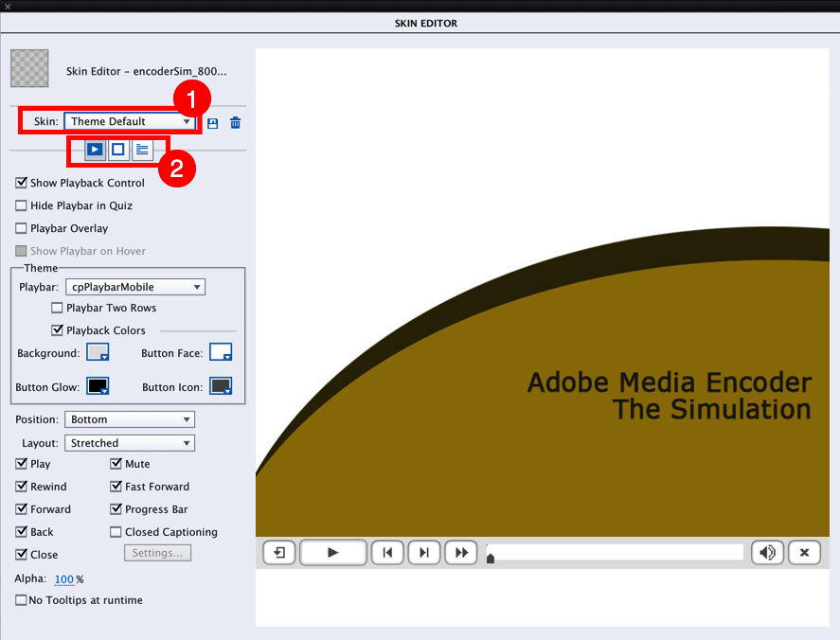The height and width of the screenshot is (640, 840).
Task: Click the mute speaker icon in playbar
Action: pyautogui.click(x=768, y=553)
